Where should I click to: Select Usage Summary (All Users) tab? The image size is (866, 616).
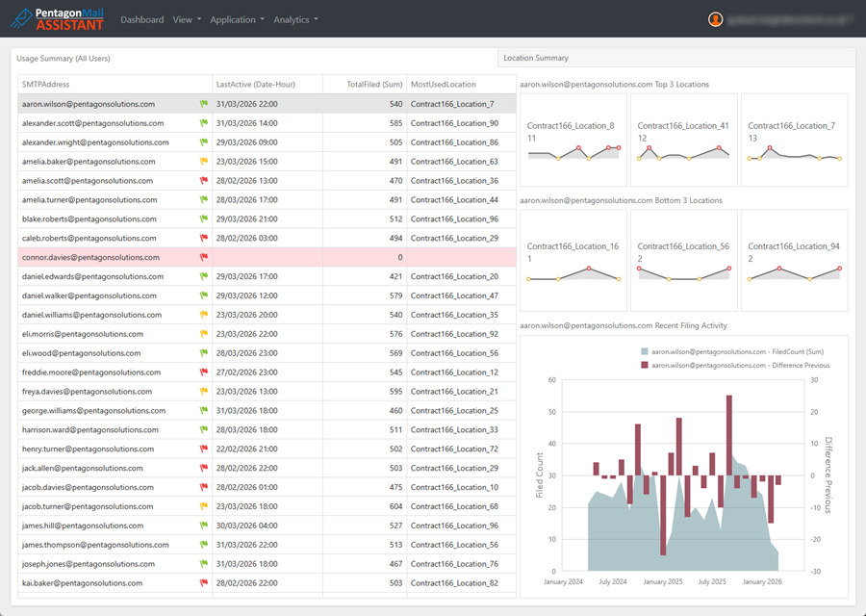[x=63, y=58]
